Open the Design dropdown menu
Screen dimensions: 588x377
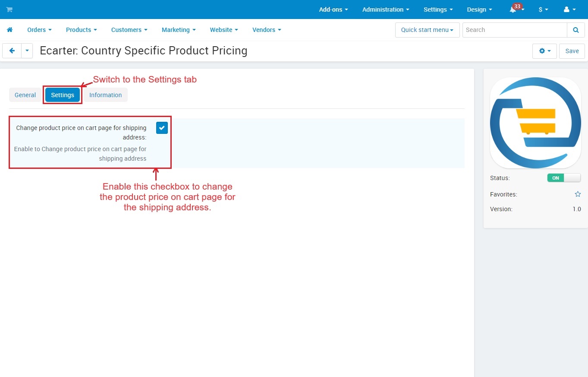point(480,10)
